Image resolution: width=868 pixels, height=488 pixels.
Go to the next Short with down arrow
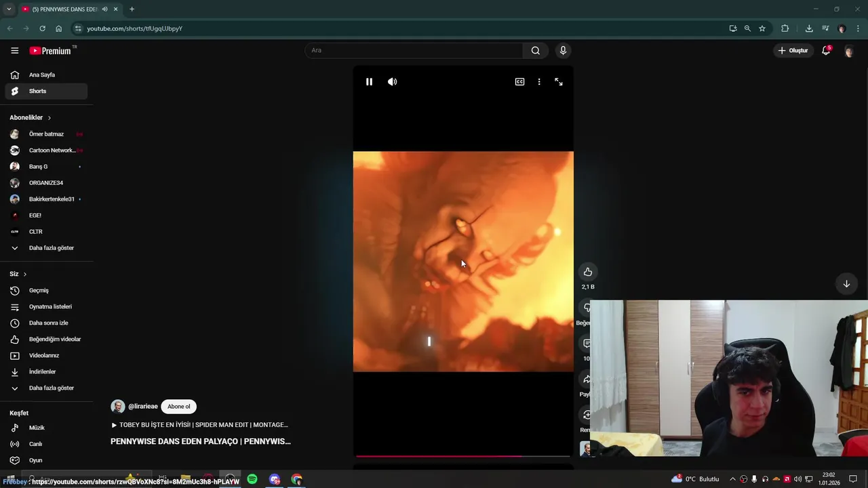click(x=846, y=284)
